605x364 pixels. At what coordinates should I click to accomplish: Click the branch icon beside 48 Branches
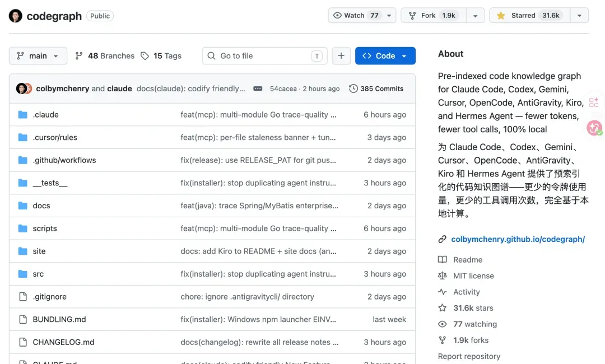click(x=79, y=56)
